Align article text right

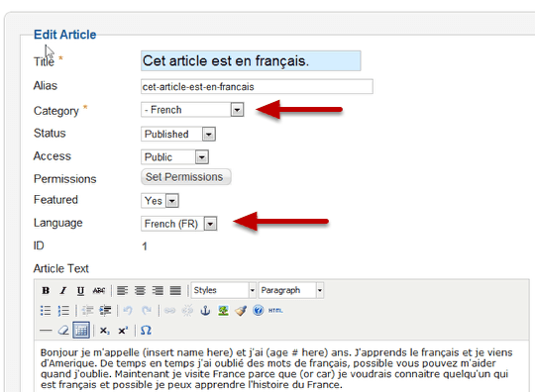tap(158, 291)
